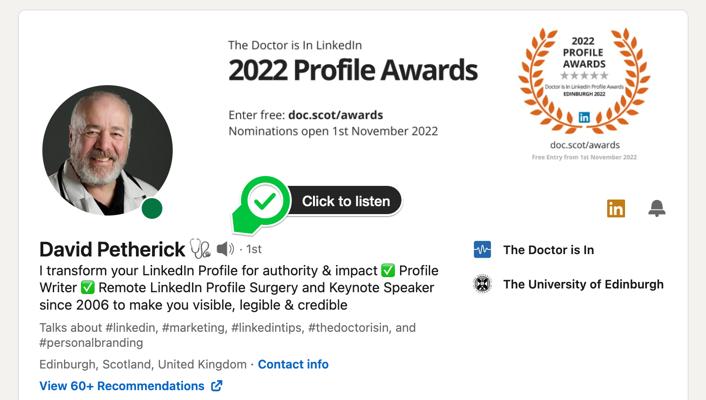Click the LinkedIn logo inside award badge

click(x=584, y=117)
